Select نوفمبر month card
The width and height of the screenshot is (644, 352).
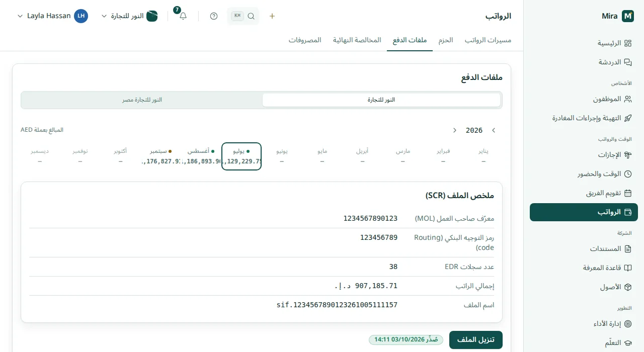[80, 156]
